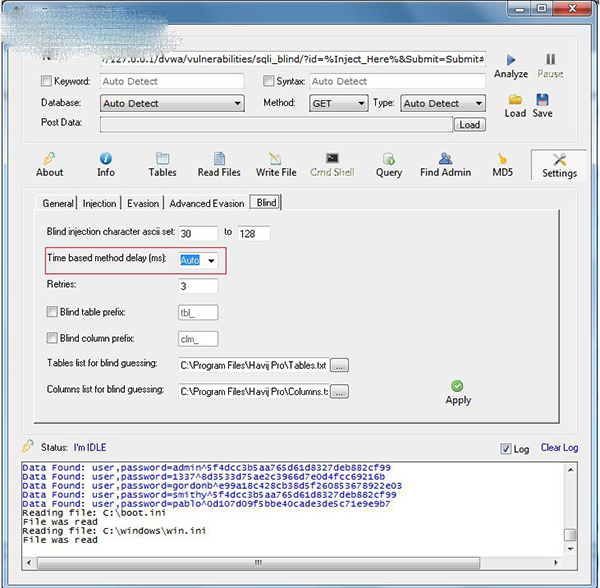Toggle the Blind column prefix checkbox
Viewport: 600px width, 588px height.
click(x=52, y=338)
